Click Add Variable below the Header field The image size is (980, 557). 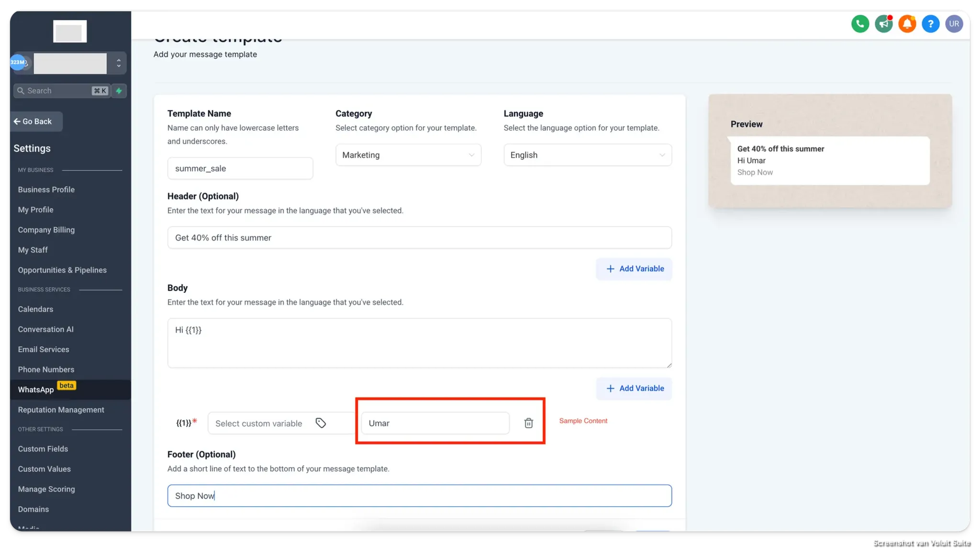tap(634, 269)
